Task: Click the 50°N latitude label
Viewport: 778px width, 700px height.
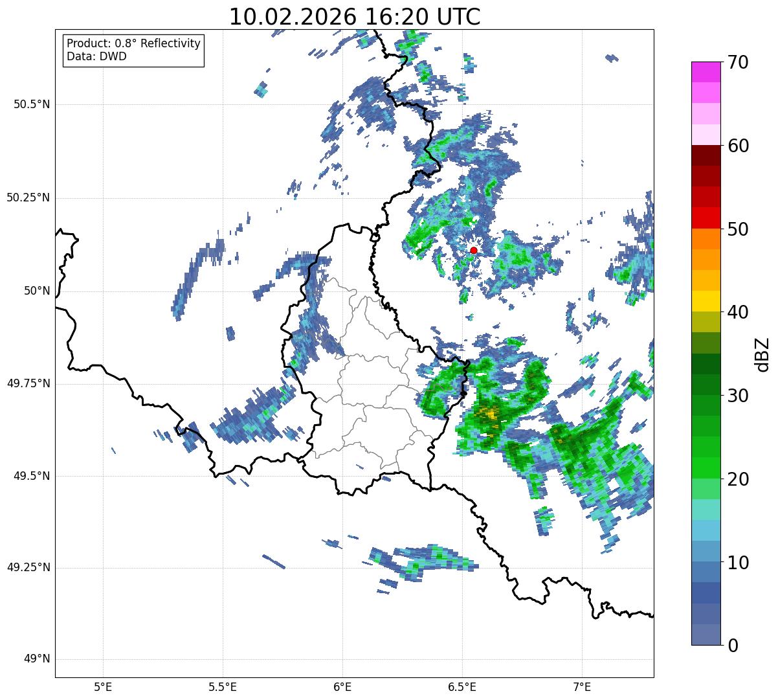Action: (37, 291)
